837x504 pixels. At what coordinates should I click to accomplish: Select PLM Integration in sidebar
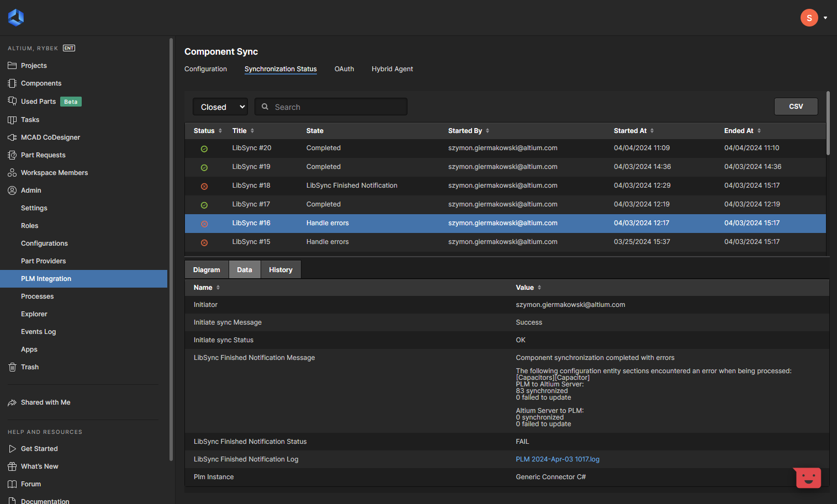pos(83,279)
